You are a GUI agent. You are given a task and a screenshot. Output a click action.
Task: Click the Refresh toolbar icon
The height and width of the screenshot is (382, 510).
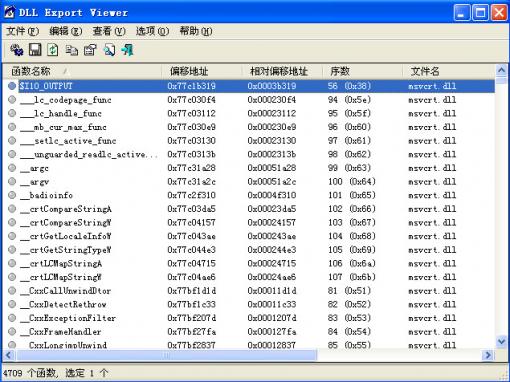53,50
